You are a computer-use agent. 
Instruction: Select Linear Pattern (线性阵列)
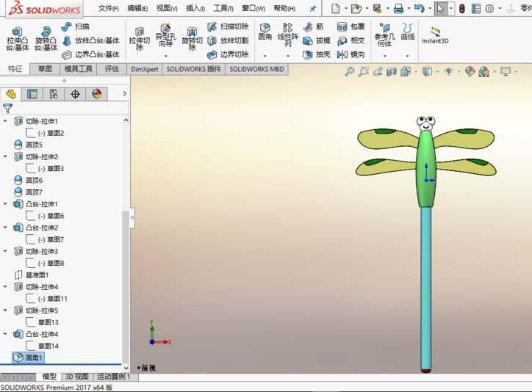[x=288, y=35]
